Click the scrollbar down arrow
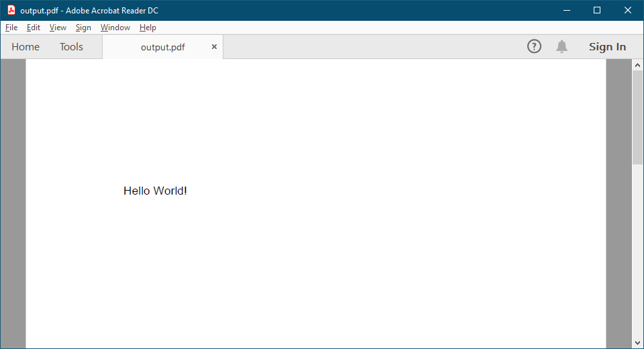The image size is (644, 349). (637, 343)
